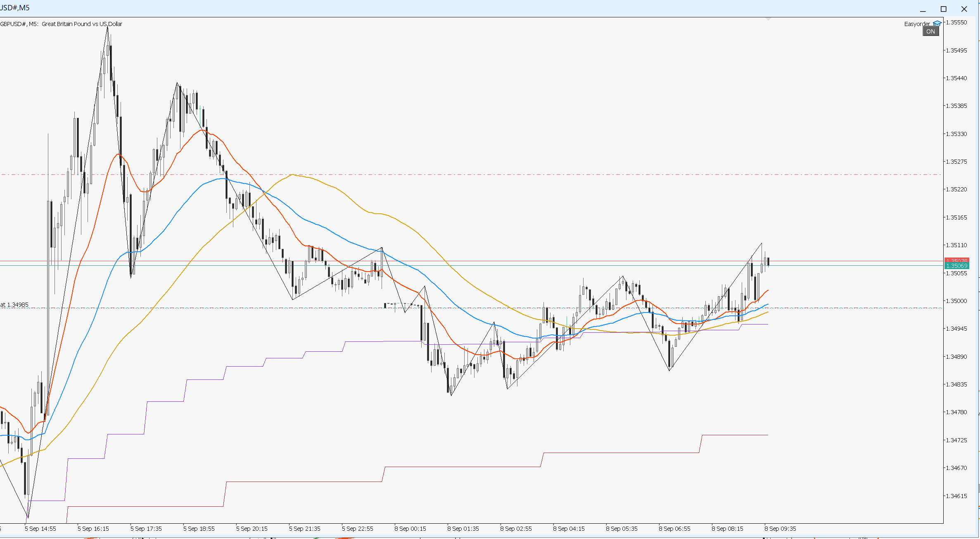This screenshot has height=539, width=980.
Task: Close the GBPUSD M5 chart window
Action: coord(964,9)
